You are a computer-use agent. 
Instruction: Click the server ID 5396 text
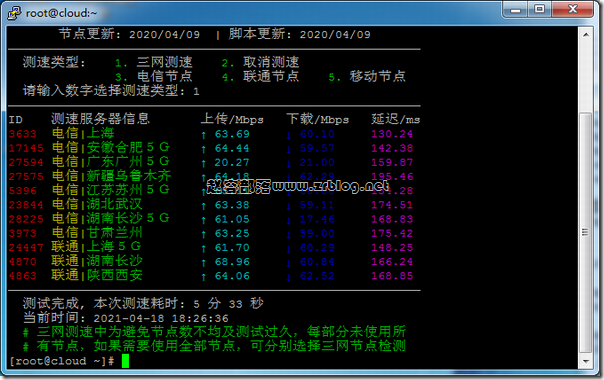click(x=23, y=191)
